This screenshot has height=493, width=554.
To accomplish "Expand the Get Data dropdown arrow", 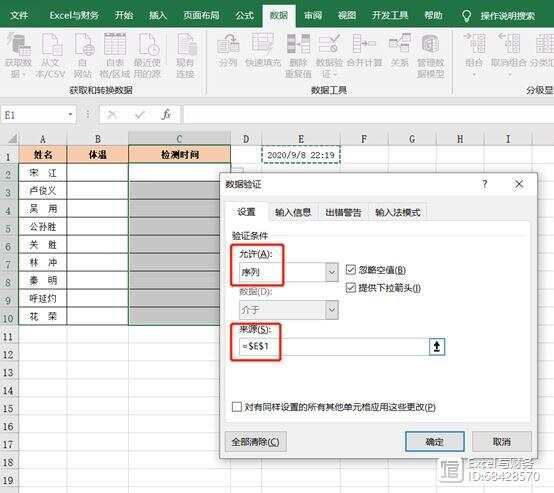I will pyautogui.click(x=24, y=75).
